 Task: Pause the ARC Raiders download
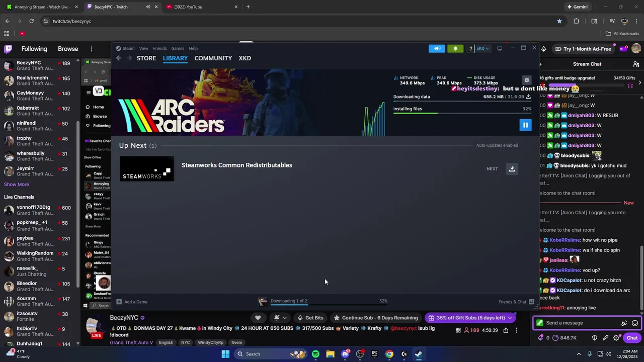pos(525,125)
